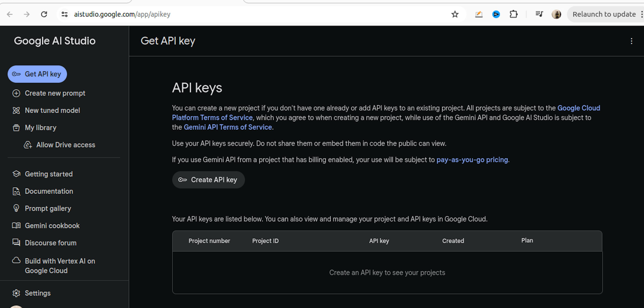Open the pencil notepad extension icon
Screen dimensions: 644x308
[x=479, y=14]
